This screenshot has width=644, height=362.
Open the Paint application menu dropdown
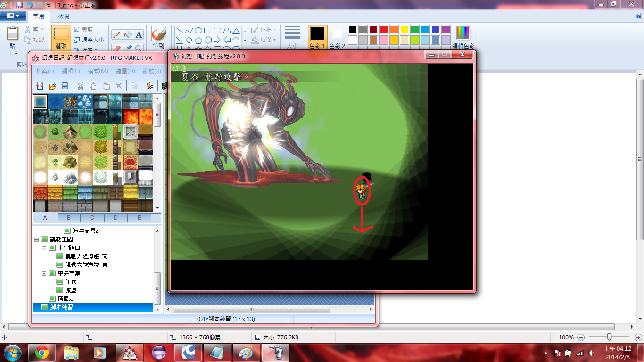(13, 16)
